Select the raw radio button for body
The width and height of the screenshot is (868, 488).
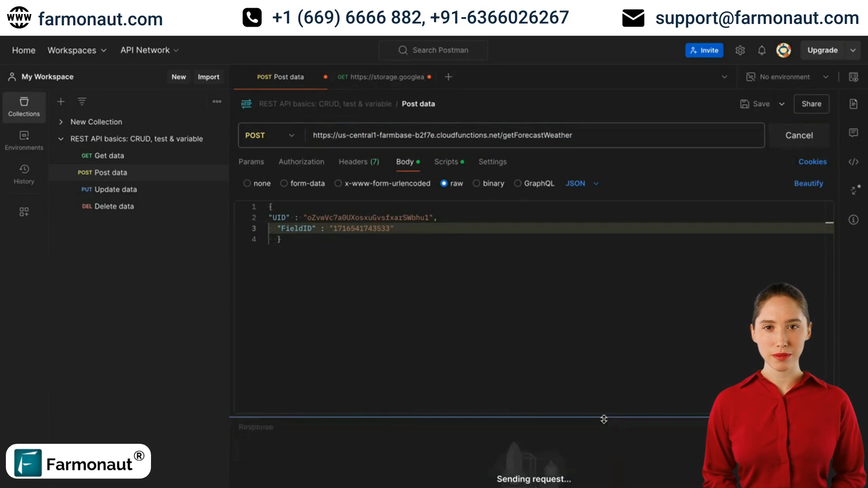pyautogui.click(x=443, y=183)
